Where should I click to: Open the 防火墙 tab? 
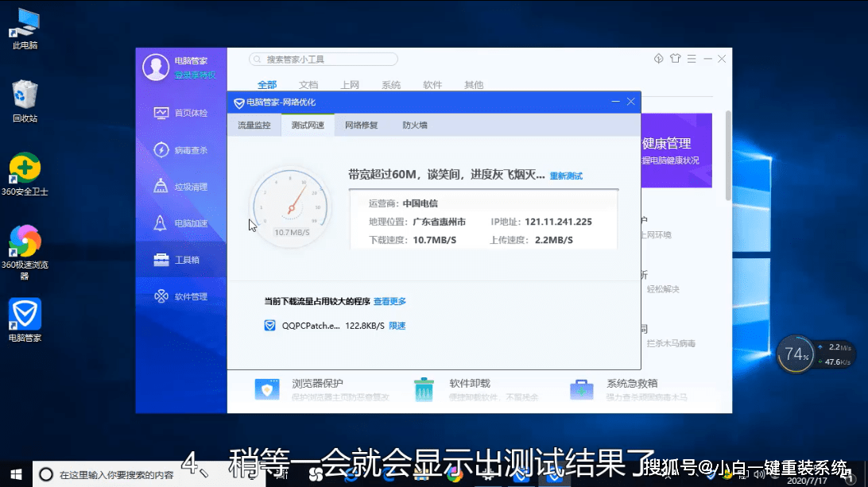[413, 125]
